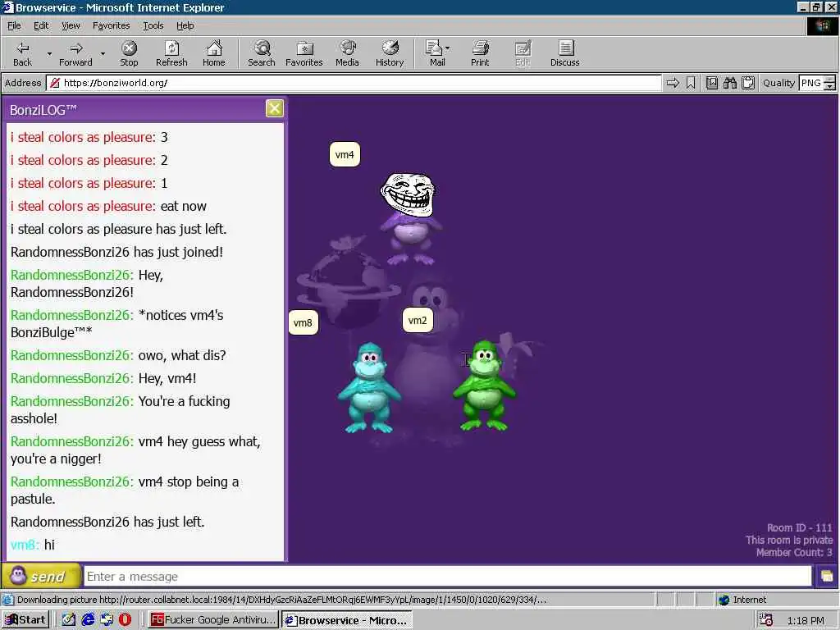Print the current page

tap(480, 53)
